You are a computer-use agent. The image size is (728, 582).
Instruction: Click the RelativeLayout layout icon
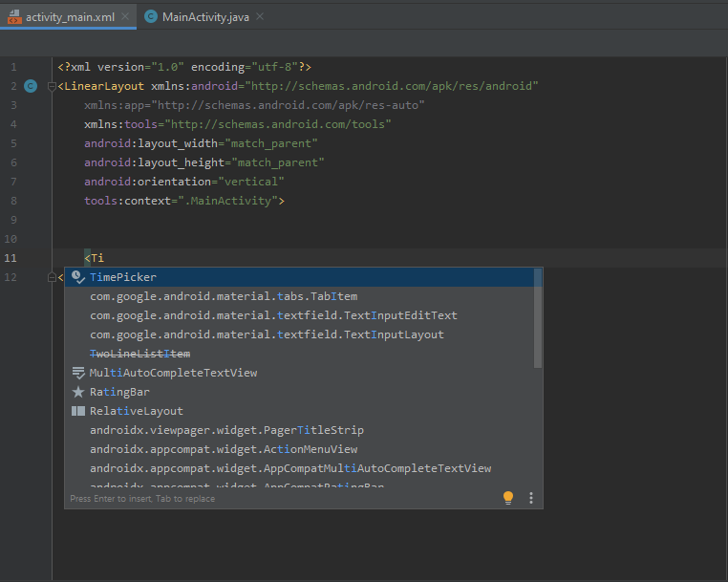[78, 411]
